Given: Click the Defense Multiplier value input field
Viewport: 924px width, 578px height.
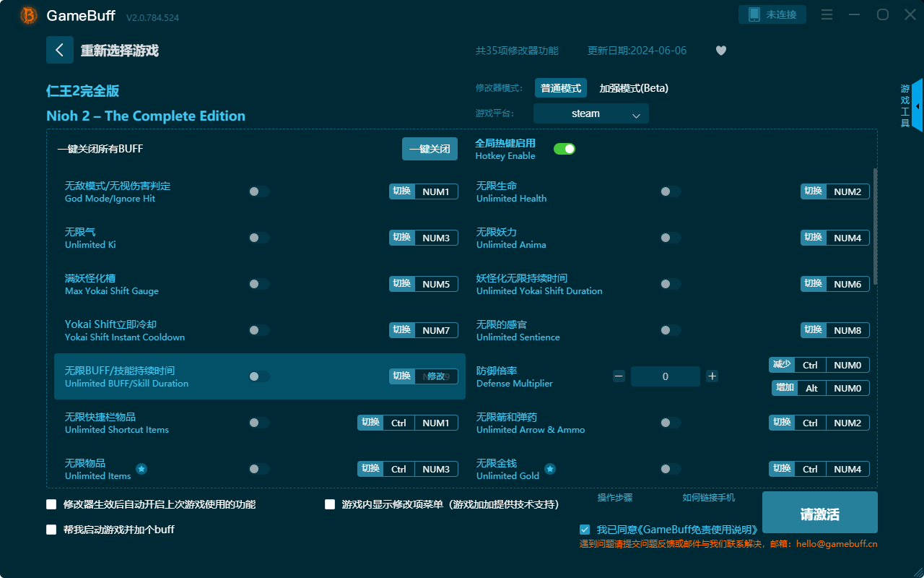Looking at the screenshot, I should [665, 376].
